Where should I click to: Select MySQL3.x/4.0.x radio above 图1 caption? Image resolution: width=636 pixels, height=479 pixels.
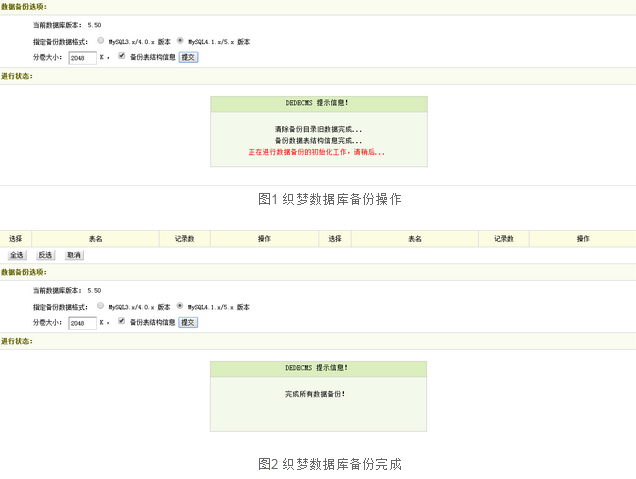point(100,41)
